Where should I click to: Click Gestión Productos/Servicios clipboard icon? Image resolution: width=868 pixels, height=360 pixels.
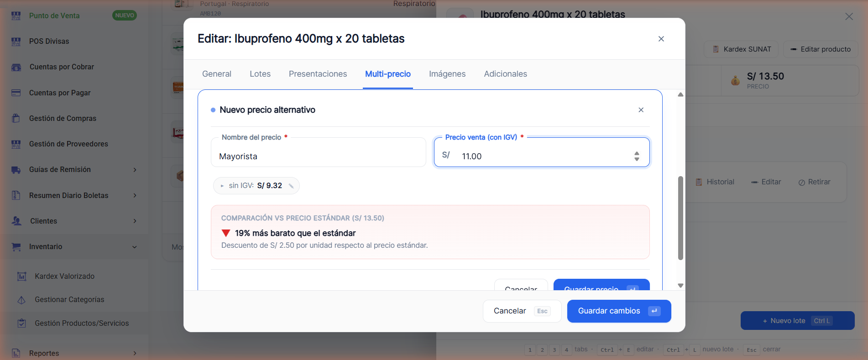tap(21, 323)
